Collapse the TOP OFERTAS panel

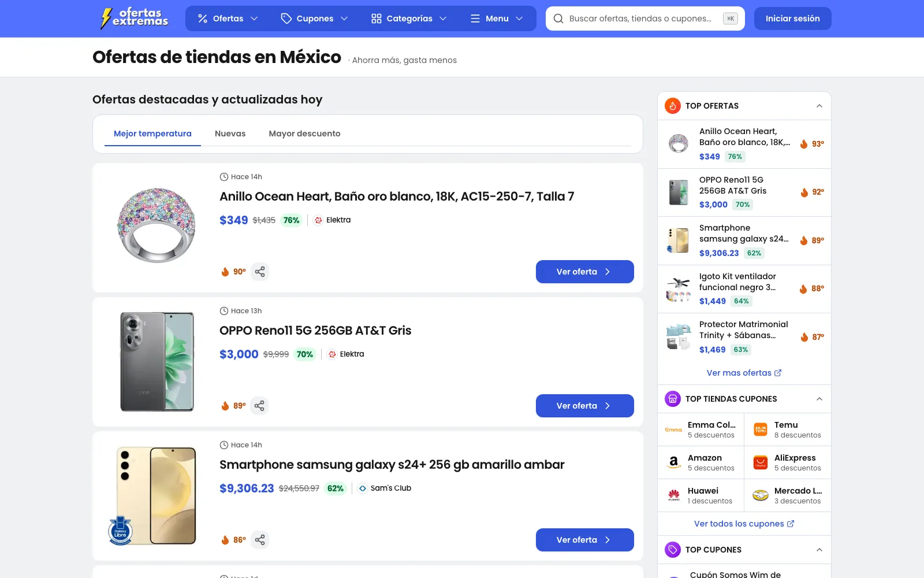(819, 106)
